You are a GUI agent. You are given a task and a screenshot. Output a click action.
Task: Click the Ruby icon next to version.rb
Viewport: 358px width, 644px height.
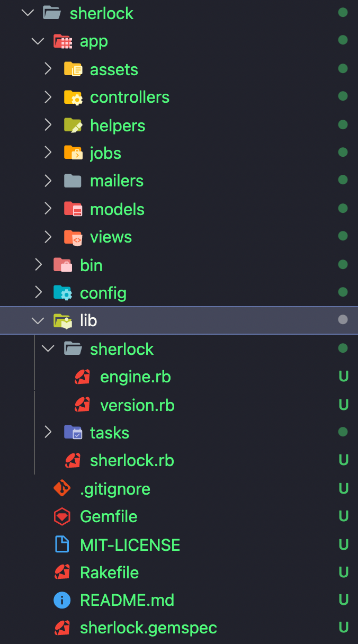(x=82, y=405)
